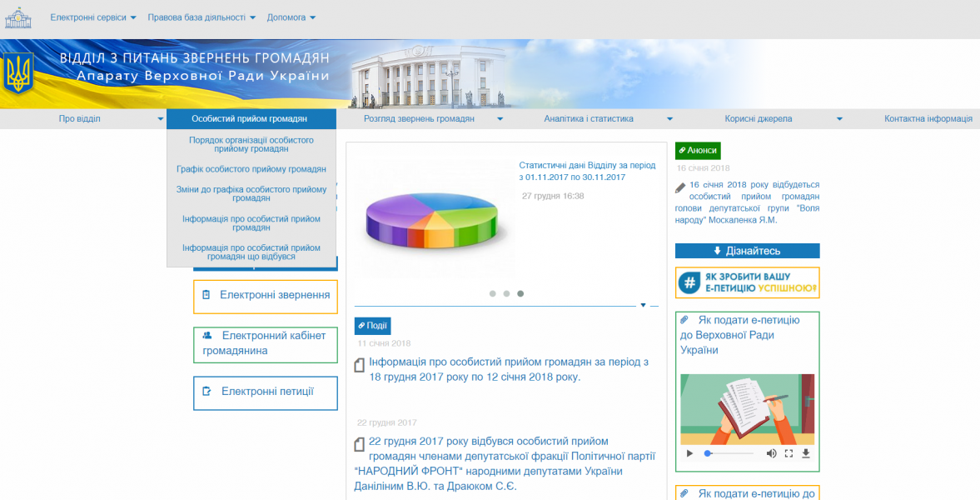The width and height of the screenshot is (980, 500).
Task: Download the video with the download icon
Action: pyautogui.click(x=806, y=453)
